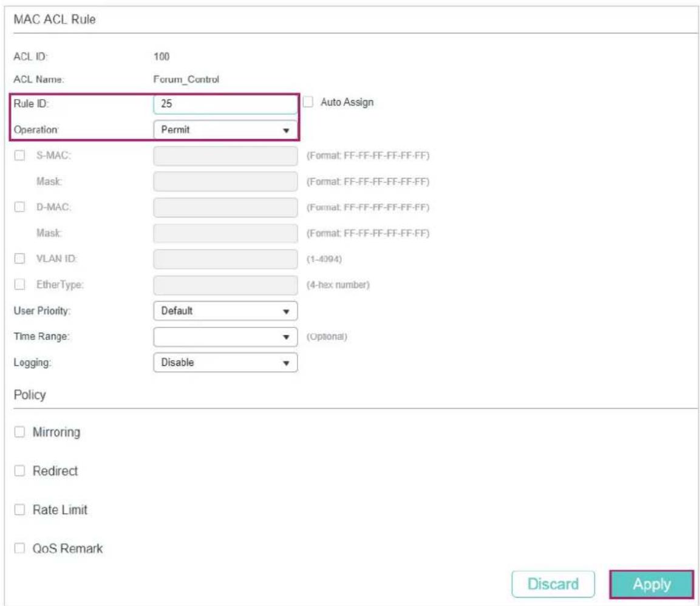Click the Policy section heading

(30, 395)
